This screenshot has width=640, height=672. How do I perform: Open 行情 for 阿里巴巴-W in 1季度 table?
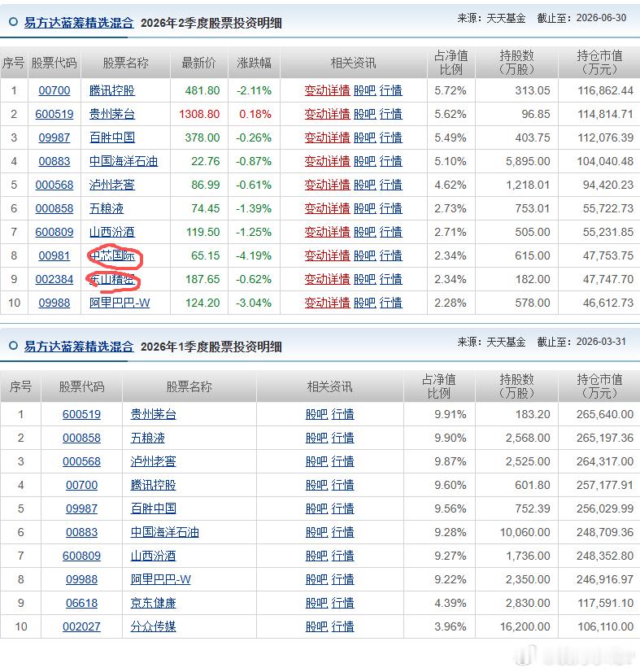tap(342, 579)
